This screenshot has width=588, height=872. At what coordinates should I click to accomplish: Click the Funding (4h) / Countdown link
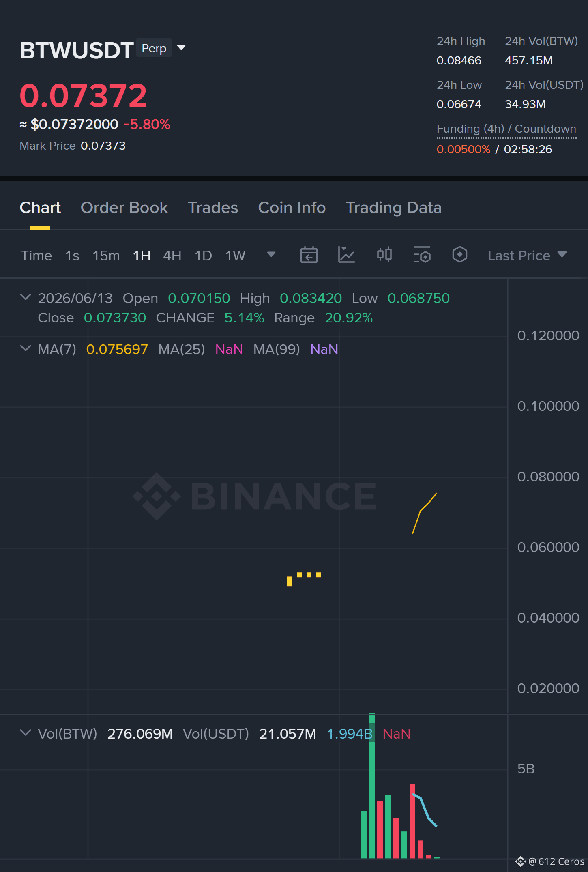506,129
